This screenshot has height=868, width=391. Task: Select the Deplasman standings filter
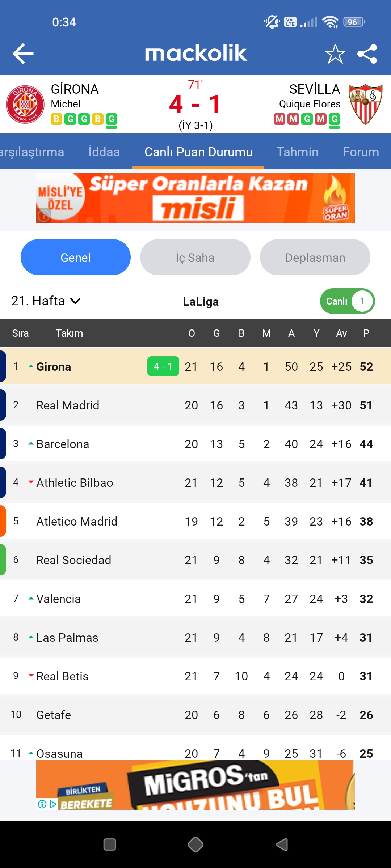[315, 257]
